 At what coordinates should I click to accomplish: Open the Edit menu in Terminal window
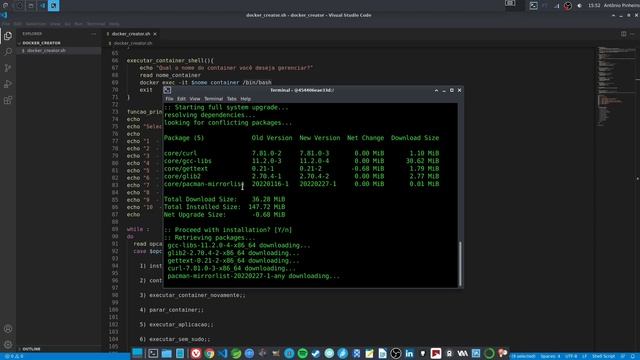(181, 99)
